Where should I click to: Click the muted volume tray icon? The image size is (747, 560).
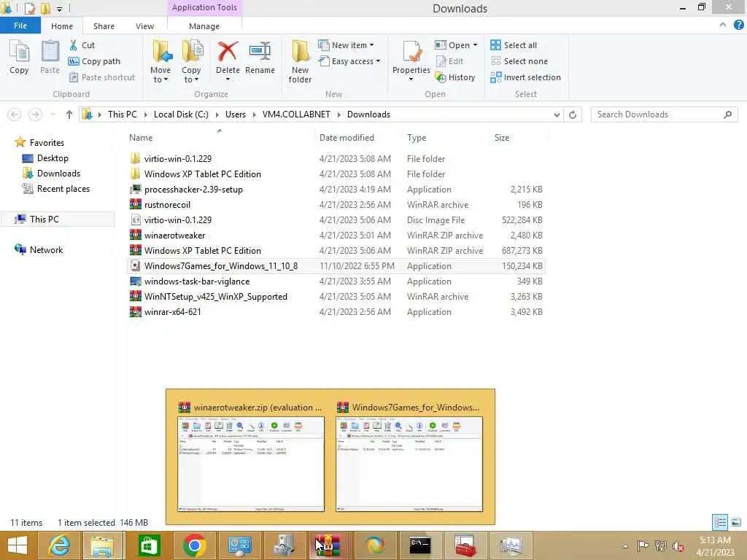point(678,545)
